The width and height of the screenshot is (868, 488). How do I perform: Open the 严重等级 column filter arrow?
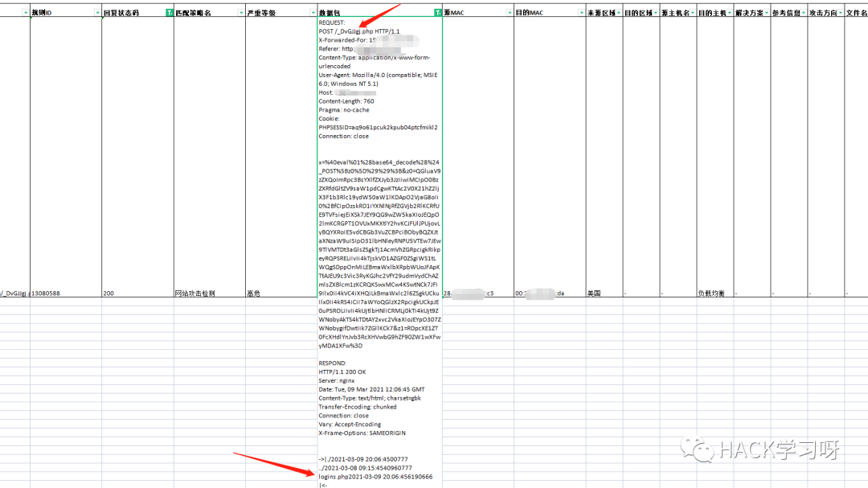click(x=313, y=13)
